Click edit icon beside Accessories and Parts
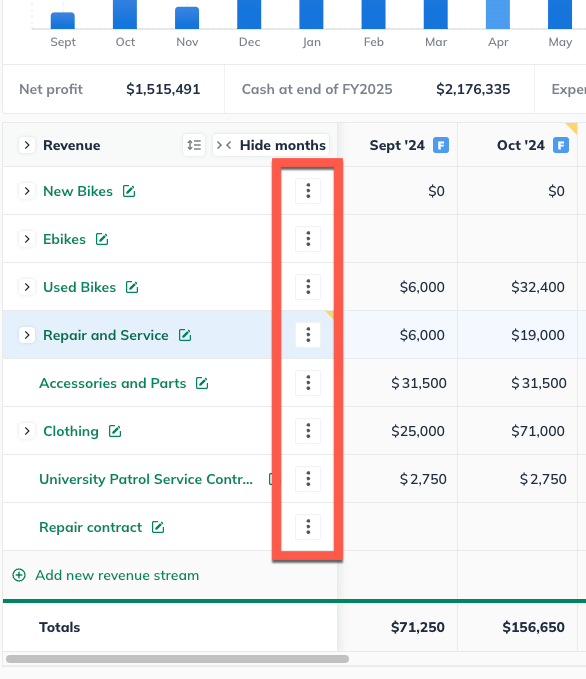586x679 pixels. (x=202, y=383)
